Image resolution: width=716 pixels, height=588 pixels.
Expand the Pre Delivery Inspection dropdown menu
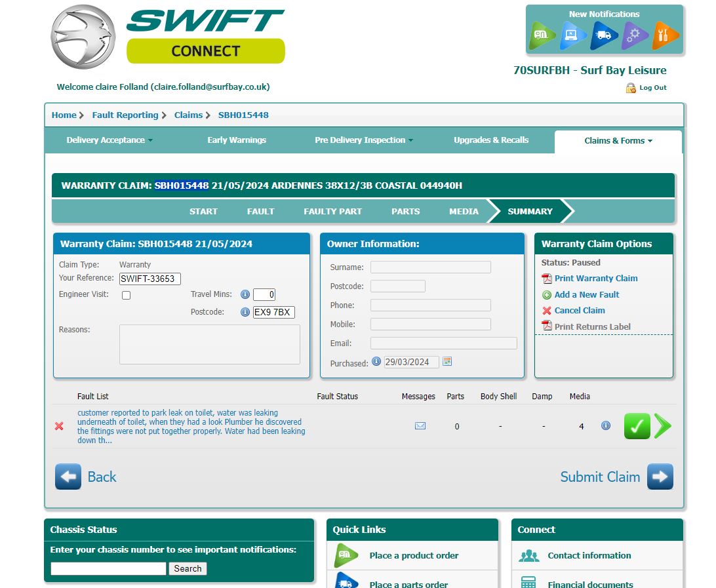[x=364, y=140]
